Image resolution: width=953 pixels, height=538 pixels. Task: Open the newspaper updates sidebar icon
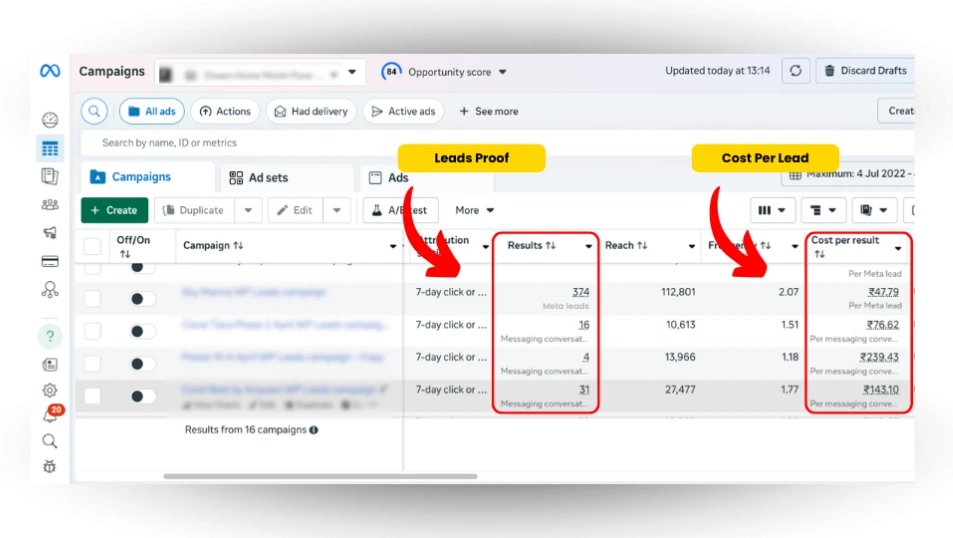(x=50, y=365)
